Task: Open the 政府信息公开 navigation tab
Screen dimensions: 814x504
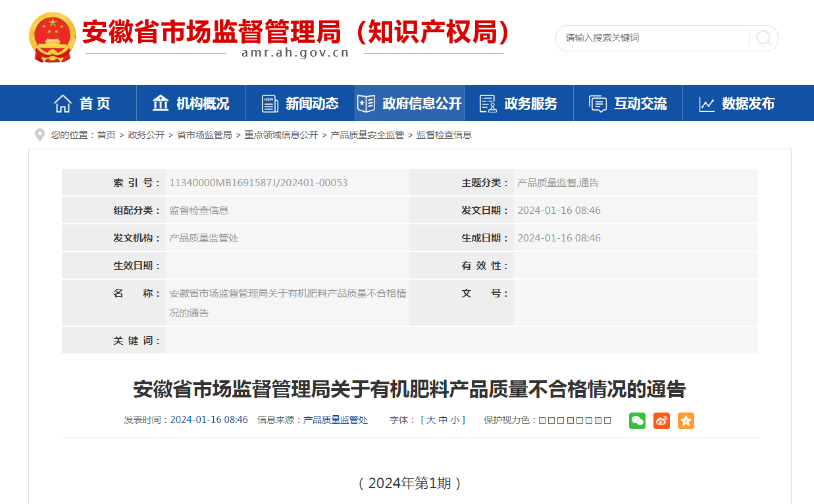Action: [x=409, y=103]
